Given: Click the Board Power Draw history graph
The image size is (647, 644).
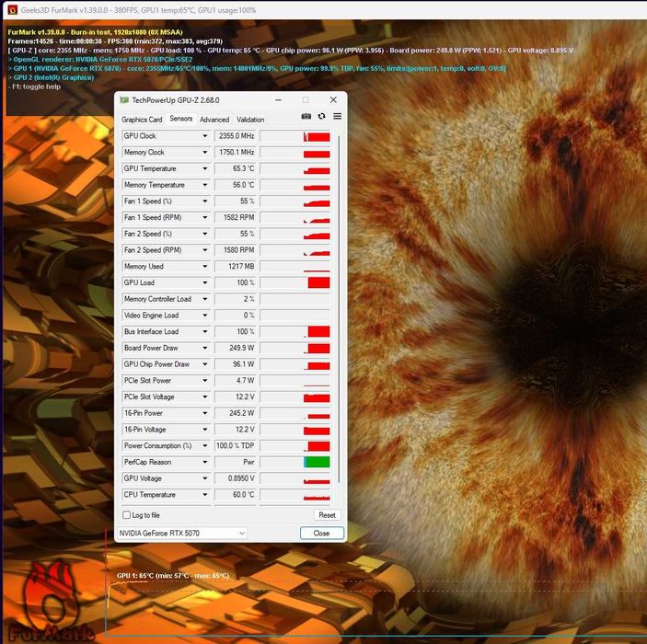Looking at the screenshot, I should pos(295,348).
